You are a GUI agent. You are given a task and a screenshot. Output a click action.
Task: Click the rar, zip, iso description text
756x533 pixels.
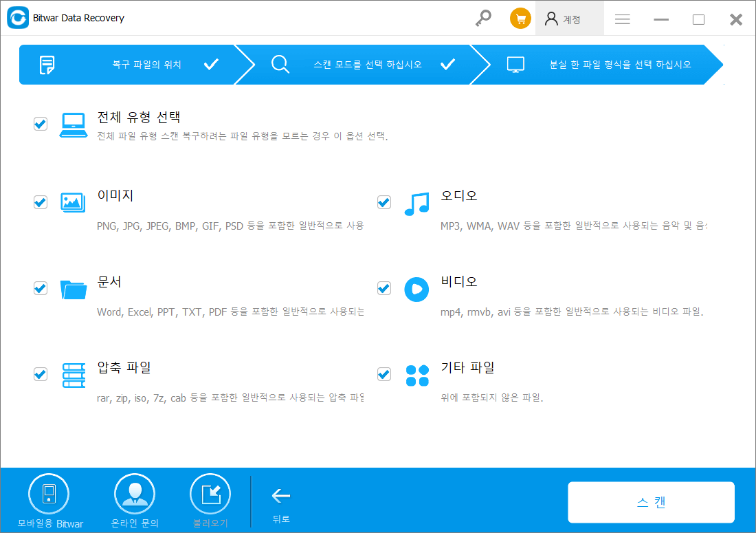click(230, 398)
